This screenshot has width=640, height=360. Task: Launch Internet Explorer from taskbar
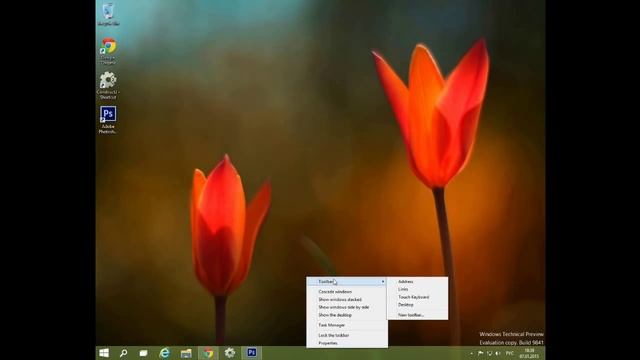click(x=164, y=353)
